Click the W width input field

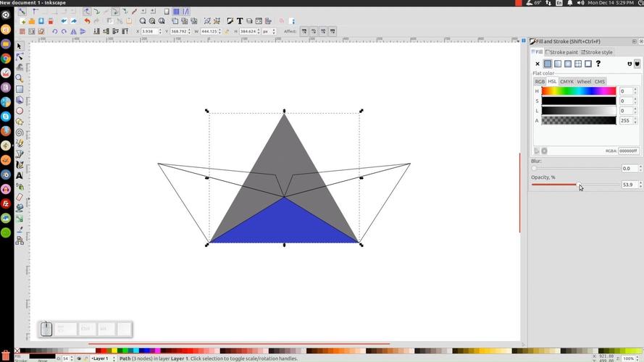pos(209,31)
